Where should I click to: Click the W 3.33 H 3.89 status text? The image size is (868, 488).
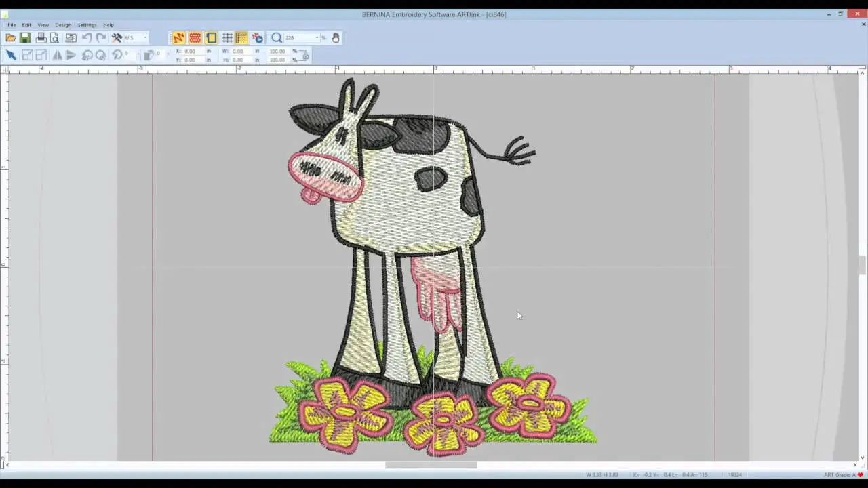coord(602,475)
